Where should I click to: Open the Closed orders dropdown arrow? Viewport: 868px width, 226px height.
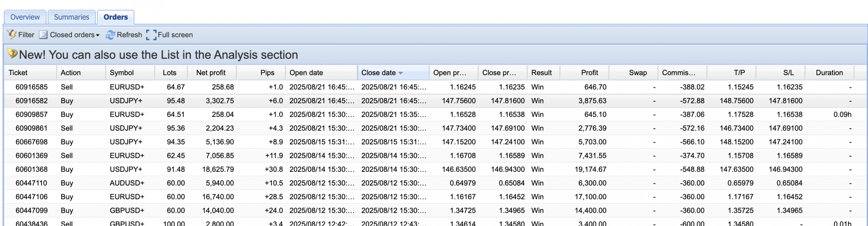pyautogui.click(x=98, y=35)
